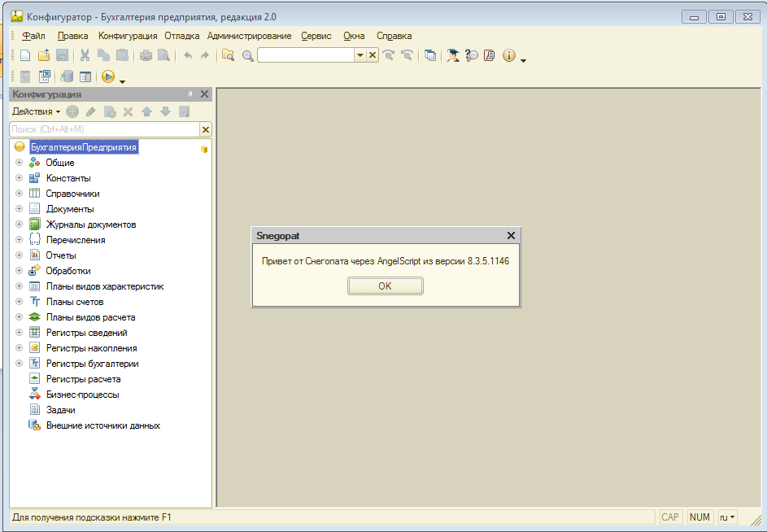Screen dimensions: 767x532
Task: Toggle the NUM indicator in status bar
Action: (x=699, y=517)
